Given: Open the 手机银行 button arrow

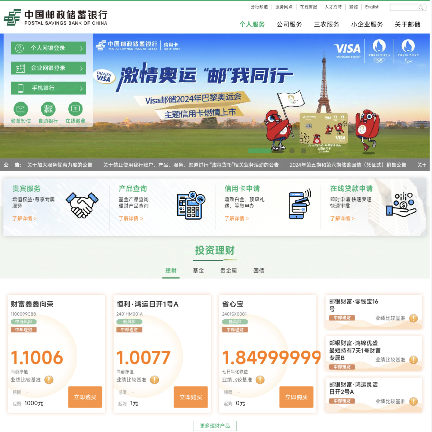Looking at the screenshot, I should pyautogui.click(x=81, y=88).
